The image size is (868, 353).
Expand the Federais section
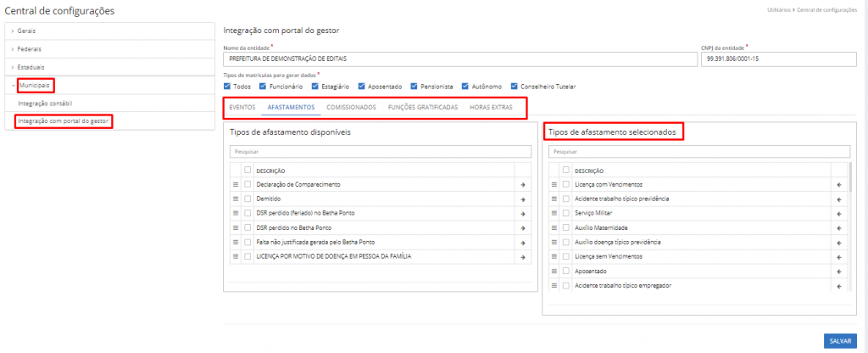pos(30,48)
